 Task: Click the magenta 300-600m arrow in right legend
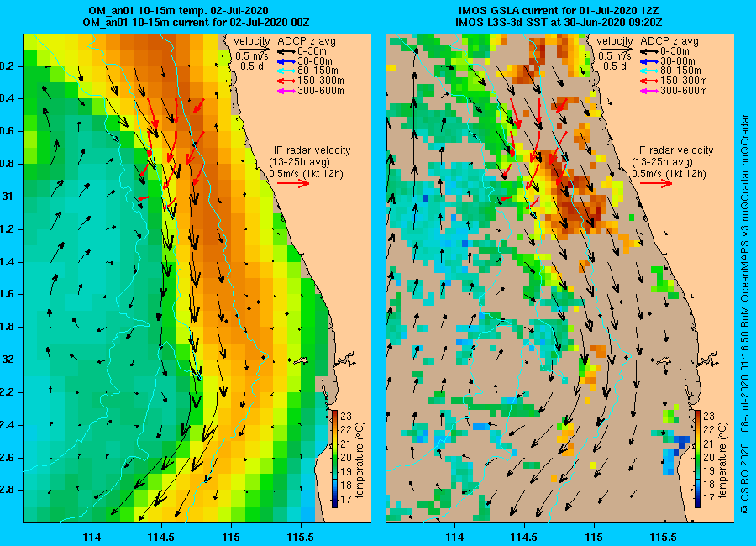coord(649,91)
